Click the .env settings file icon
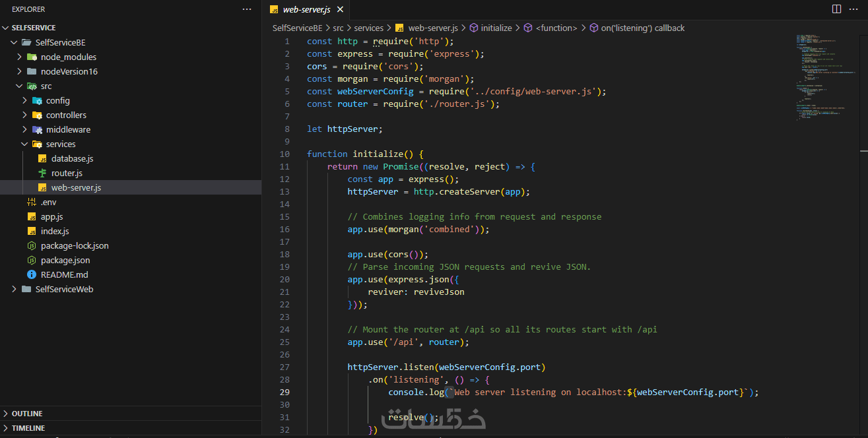The width and height of the screenshot is (868, 438). 32,202
